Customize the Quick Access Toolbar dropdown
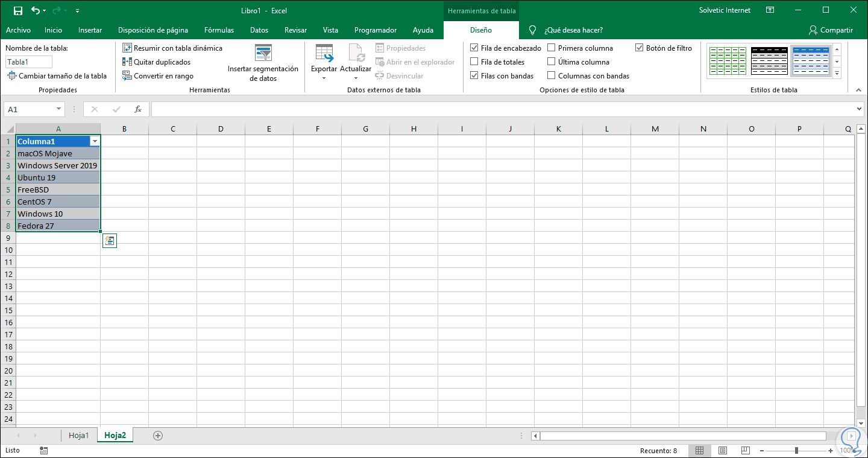 (78, 11)
